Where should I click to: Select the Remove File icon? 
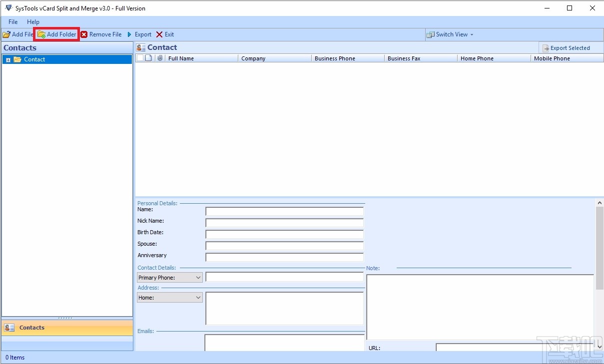83,34
